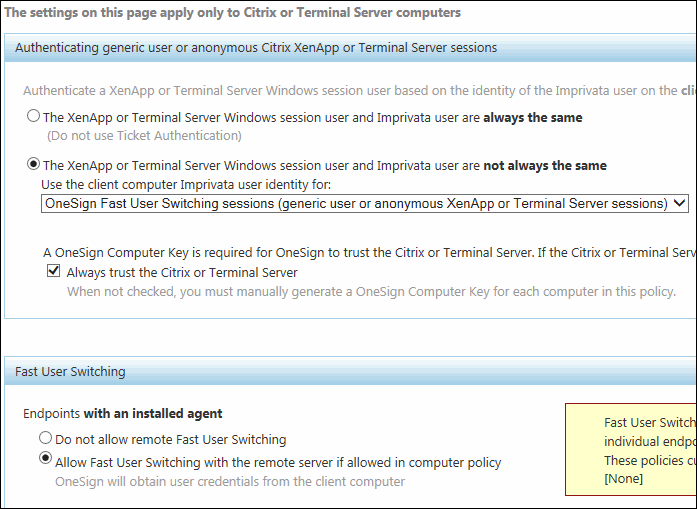
Task: Open the OneSign Fast User Switching sessions dropdown
Action: [365, 203]
